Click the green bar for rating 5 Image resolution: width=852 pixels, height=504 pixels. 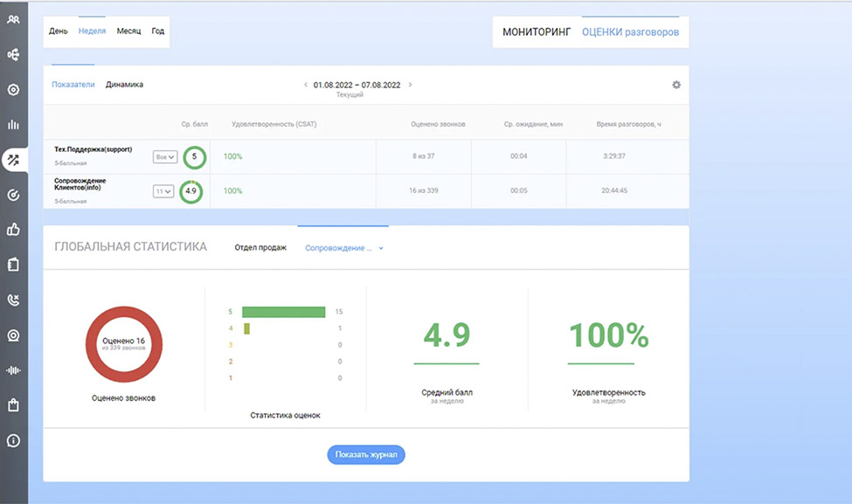point(283,312)
